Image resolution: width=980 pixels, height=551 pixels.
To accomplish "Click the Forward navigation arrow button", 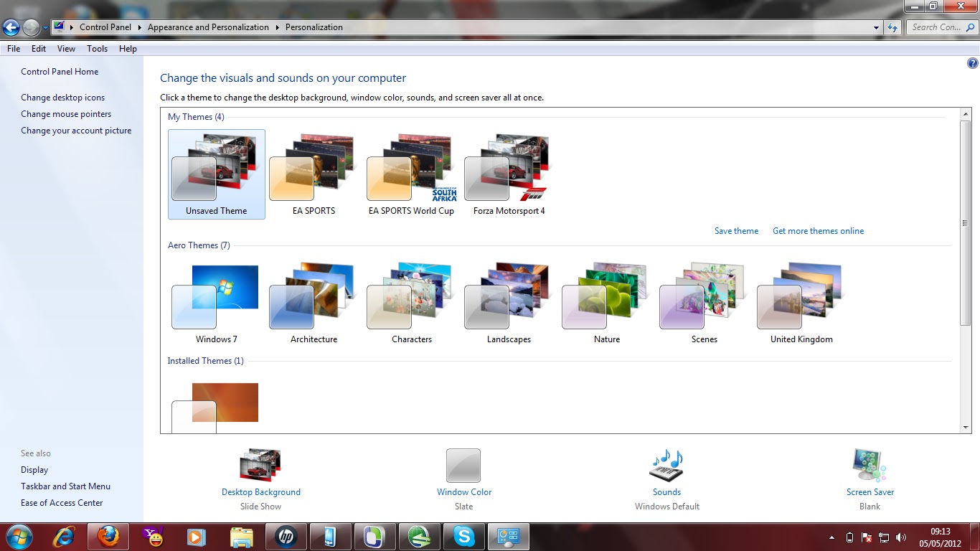I will (x=31, y=27).
